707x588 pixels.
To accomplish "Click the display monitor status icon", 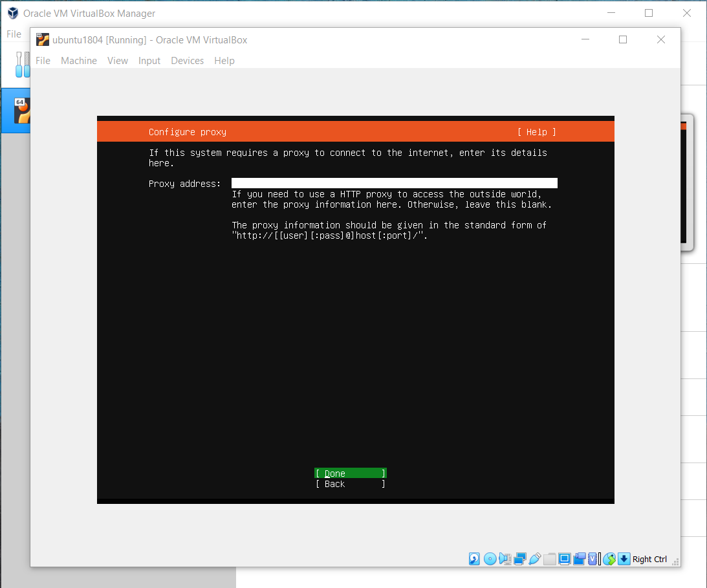I will [x=564, y=559].
